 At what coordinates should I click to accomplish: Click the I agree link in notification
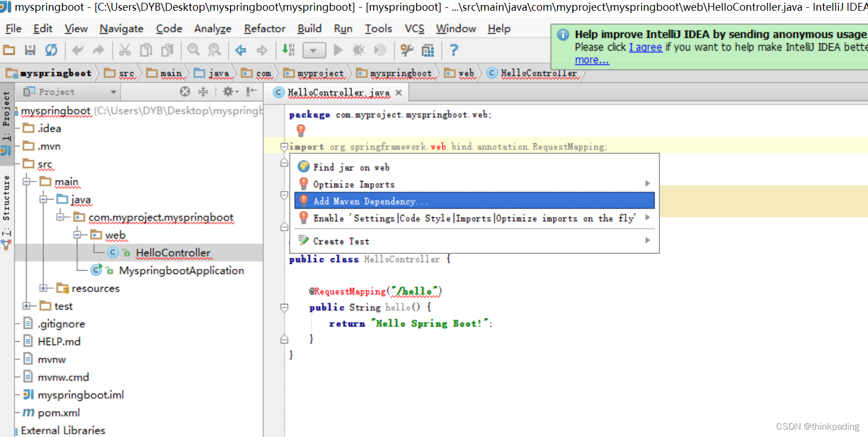645,47
